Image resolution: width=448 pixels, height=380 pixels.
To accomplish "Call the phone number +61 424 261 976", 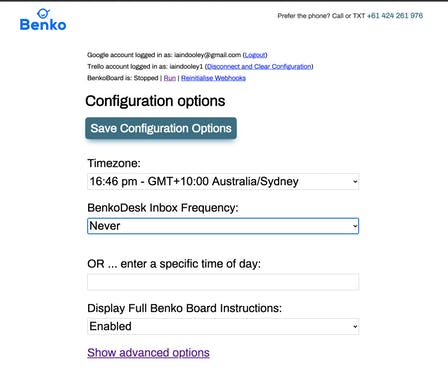I will tap(395, 16).
